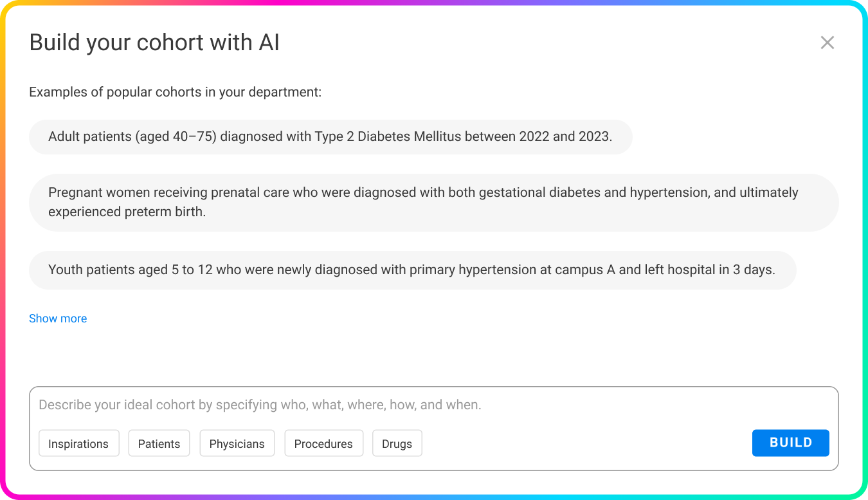The height and width of the screenshot is (500, 868).
Task: Pick the youth primary hypertension example cohort
Action: coord(412,270)
